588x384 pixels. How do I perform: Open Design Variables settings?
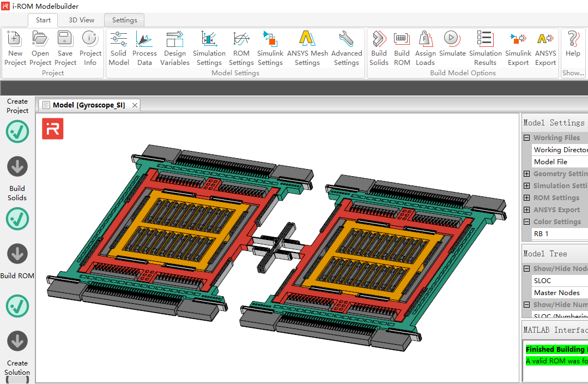[175, 48]
